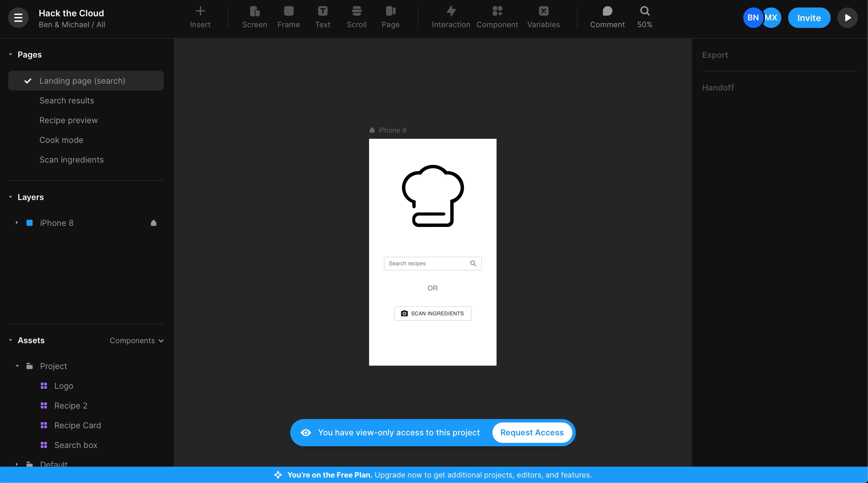Screen dimensions: 868x483
Task: Select the Insert tool
Action: 200,17
